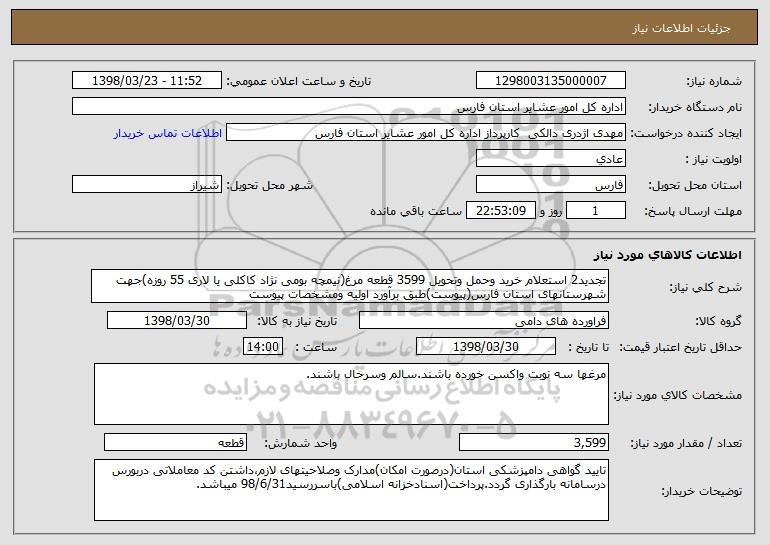Click the label مشخصات کالای مورد نیاز
770x545 pixels.
coord(678,395)
